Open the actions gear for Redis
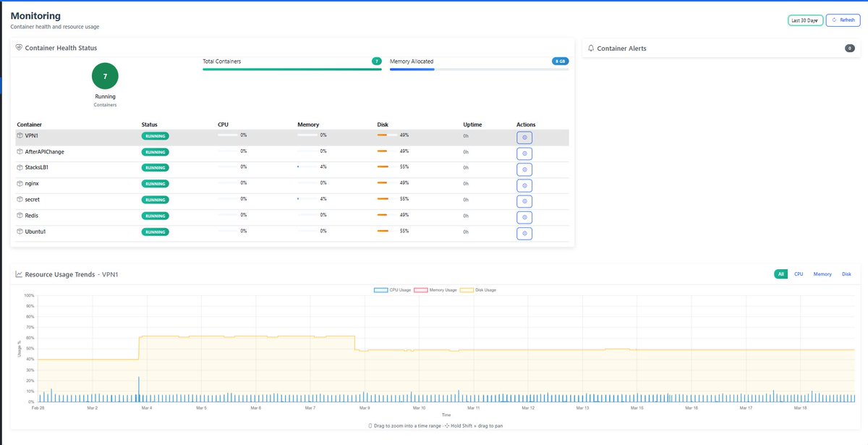 [524, 217]
